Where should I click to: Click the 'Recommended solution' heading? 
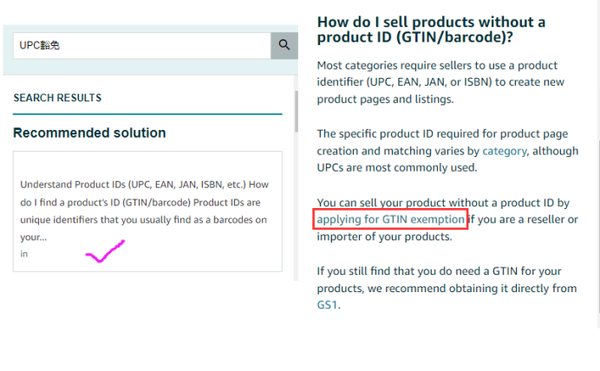90,133
